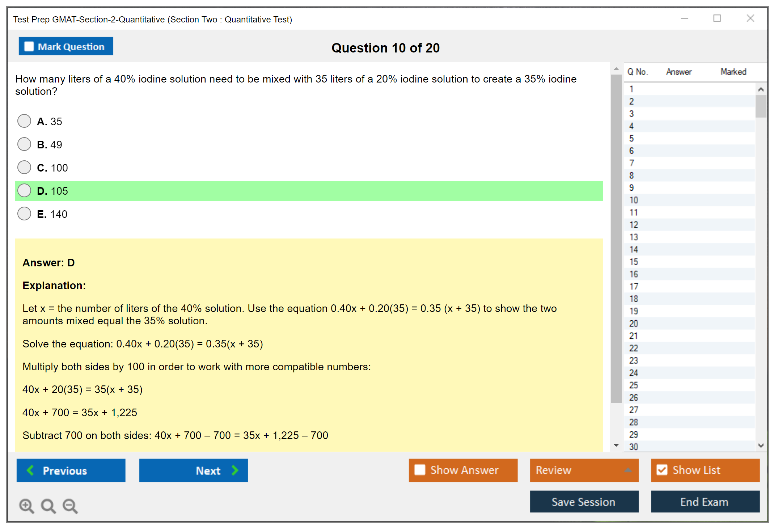
Task: Select answer option D. 105
Action: tap(24, 190)
